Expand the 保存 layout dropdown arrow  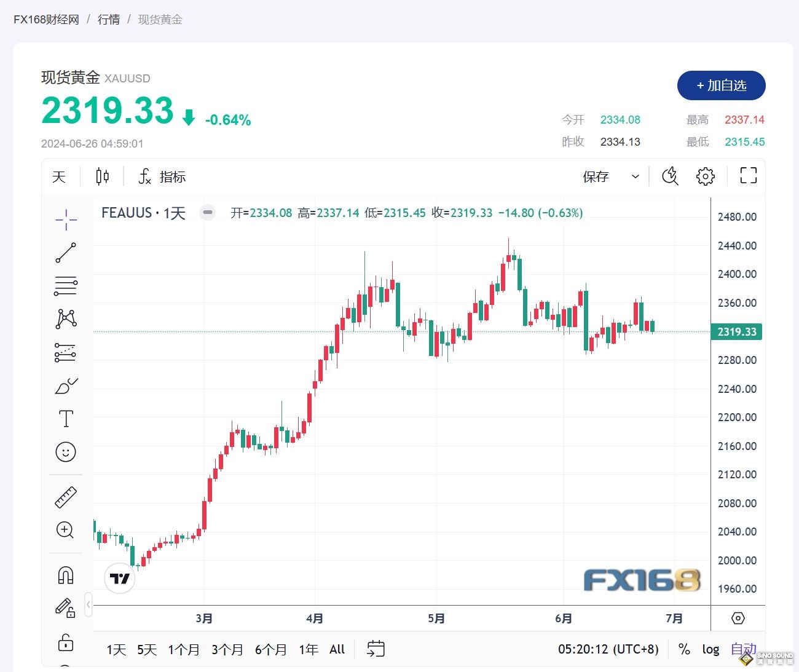[x=636, y=177]
